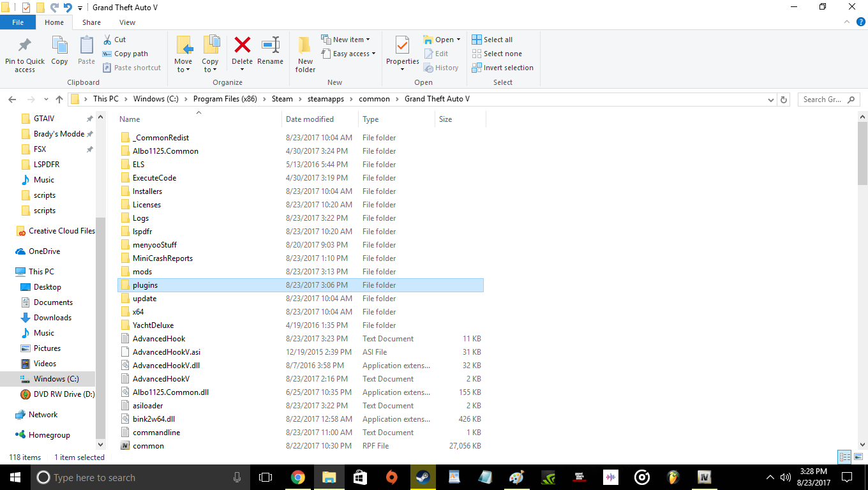This screenshot has height=490, width=868.
Task: Go to Program Files (x86) in the breadcrumb
Action: point(225,99)
